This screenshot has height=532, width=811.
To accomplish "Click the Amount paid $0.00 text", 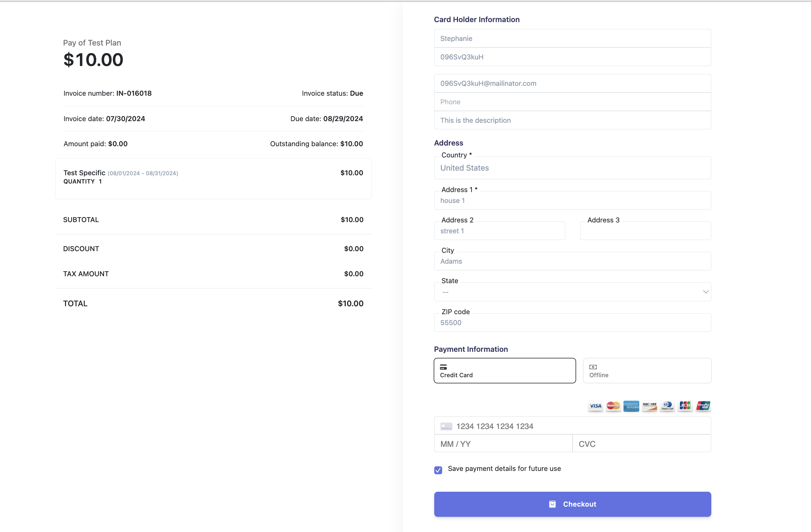I will click(x=95, y=144).
